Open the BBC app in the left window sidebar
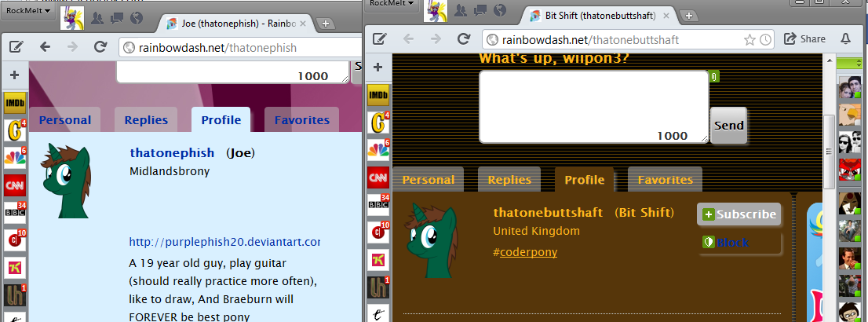This screenshot has width=868, height=322. pos(14,212)
